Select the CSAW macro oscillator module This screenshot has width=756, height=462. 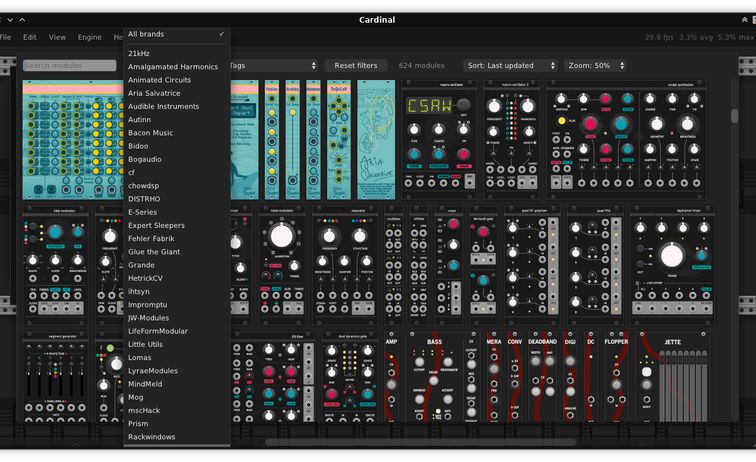coord(440,140)
